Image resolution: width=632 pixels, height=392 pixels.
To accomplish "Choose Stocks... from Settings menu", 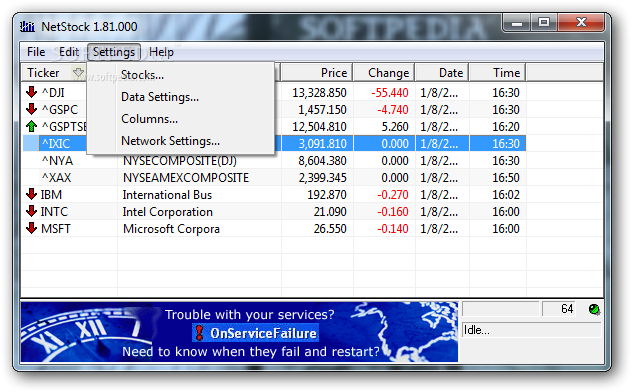I will pyautogui.click(x=142, y=75).
